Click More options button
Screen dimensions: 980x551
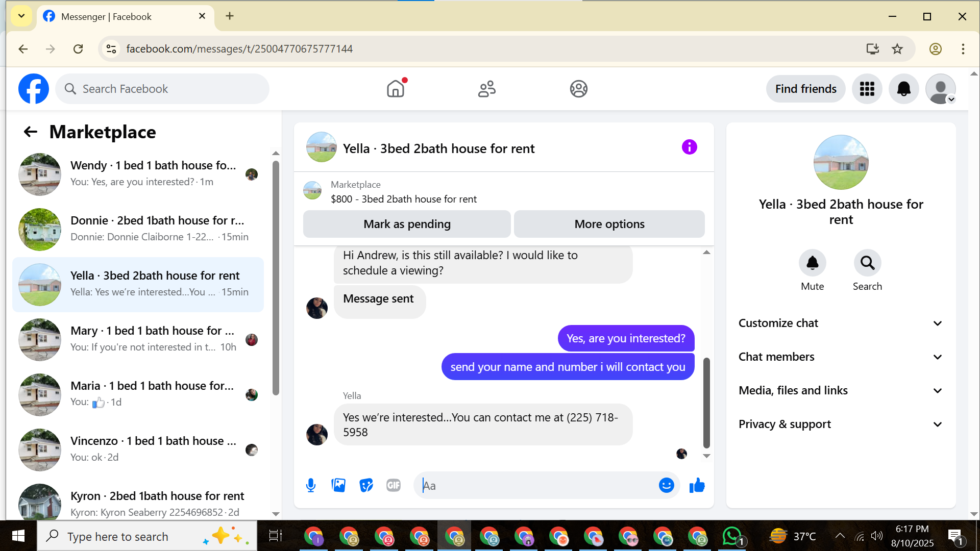(x=609, y=224)
